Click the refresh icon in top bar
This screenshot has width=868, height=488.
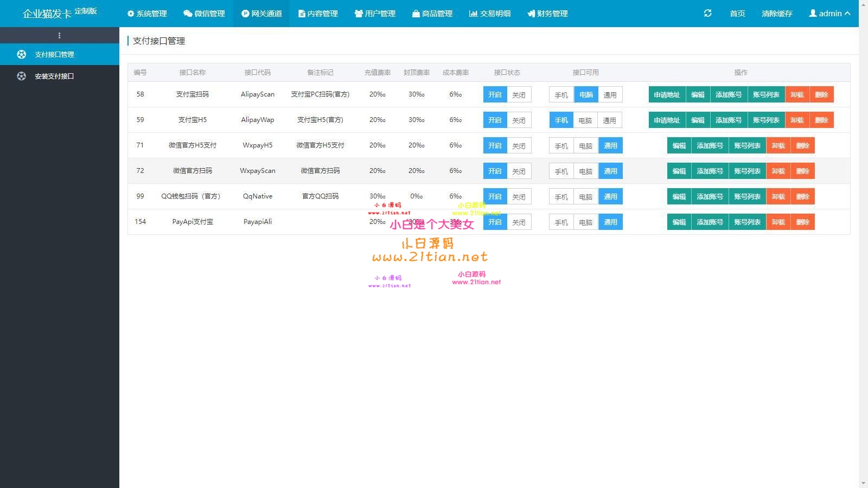(707, 13)
